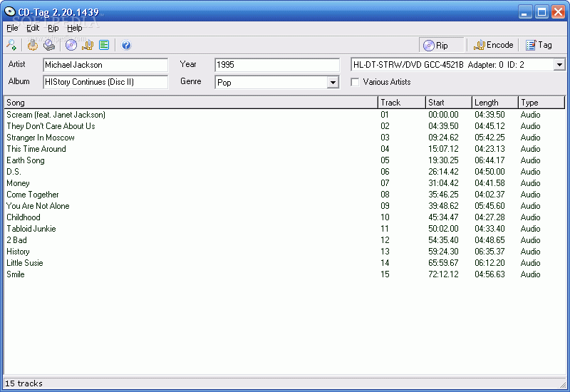Click start time 04:39.50 of track 02
Image resolution: width=570 pixels, height=392 pixels.
pyautogui.click(x=443, y=126)
